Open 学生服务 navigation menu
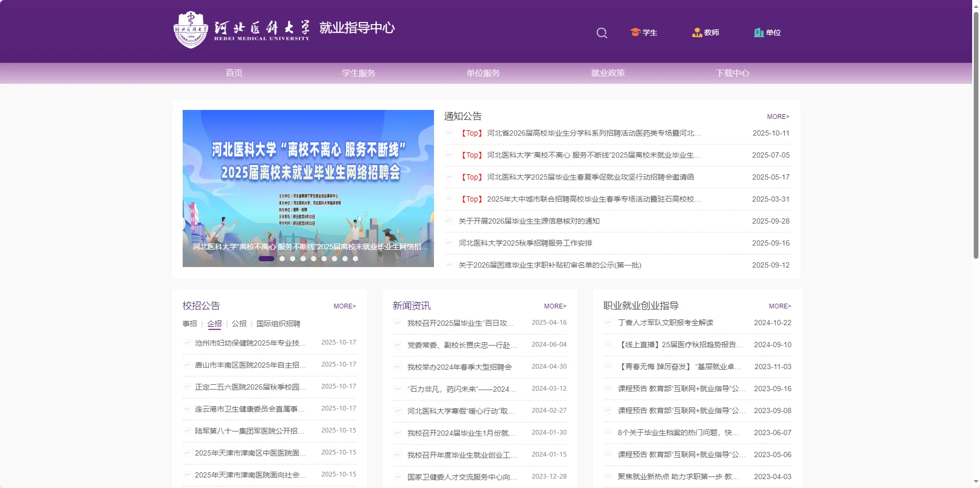The image size is (980, 488). pos(359,73)
